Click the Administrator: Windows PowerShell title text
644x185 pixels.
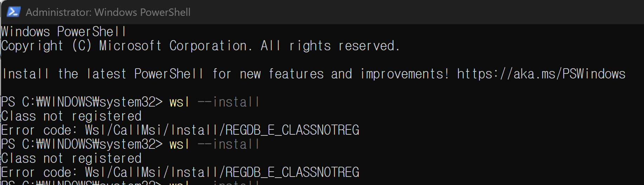(x=108, y=12)
